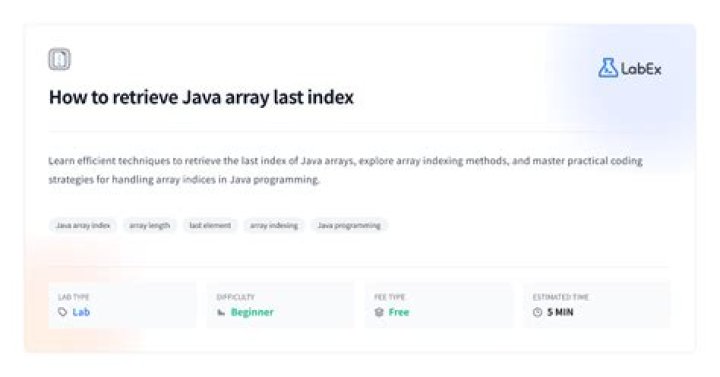Click the difficulty bars icon beside Beginner
The width and height of the screenshot is (720, 377).
click(x=221, y=313)
